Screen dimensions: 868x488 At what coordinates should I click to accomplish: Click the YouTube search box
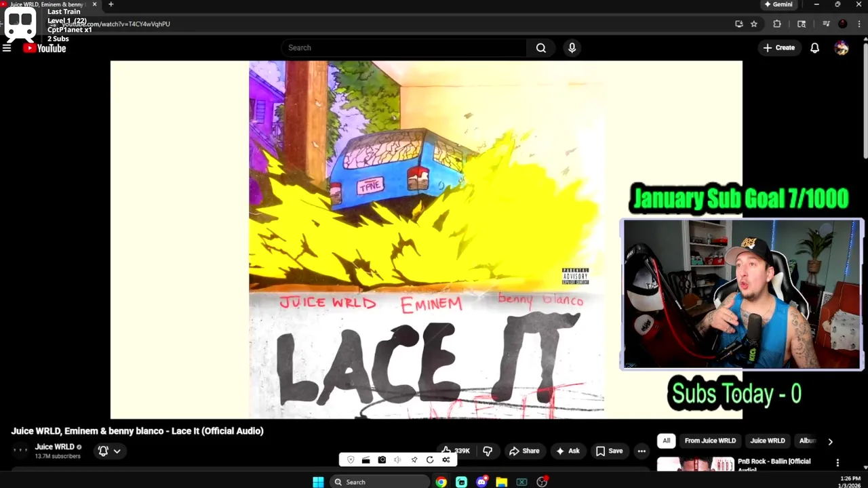click(404, 48)
